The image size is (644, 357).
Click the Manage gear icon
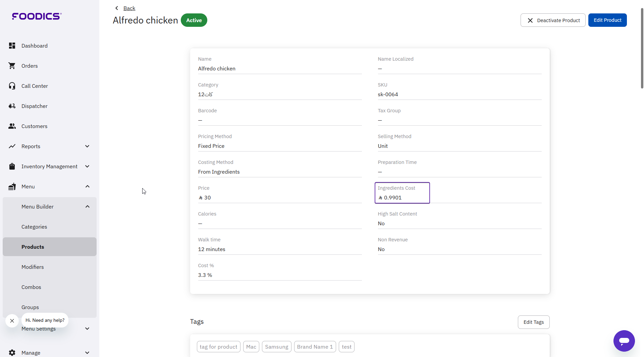pyautogui.click(x=12, y=352)
